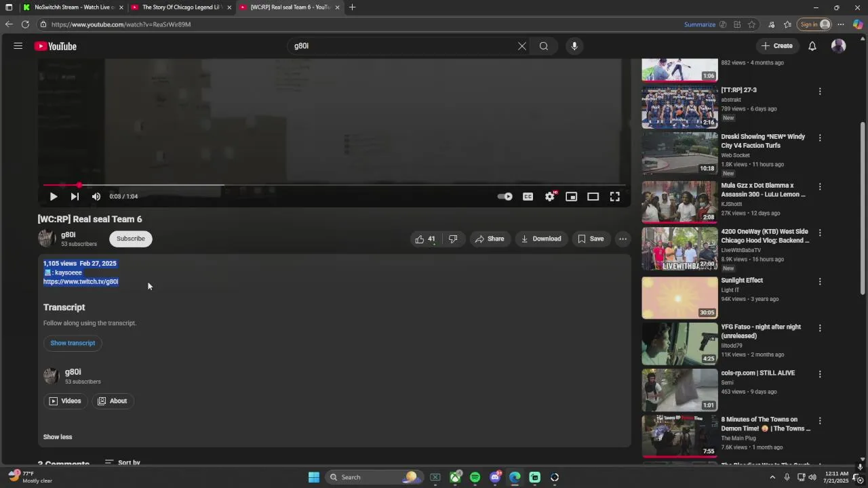Refresh the page
The height and width of the screenshot is (488, 868).
click(x=25, y=24)
